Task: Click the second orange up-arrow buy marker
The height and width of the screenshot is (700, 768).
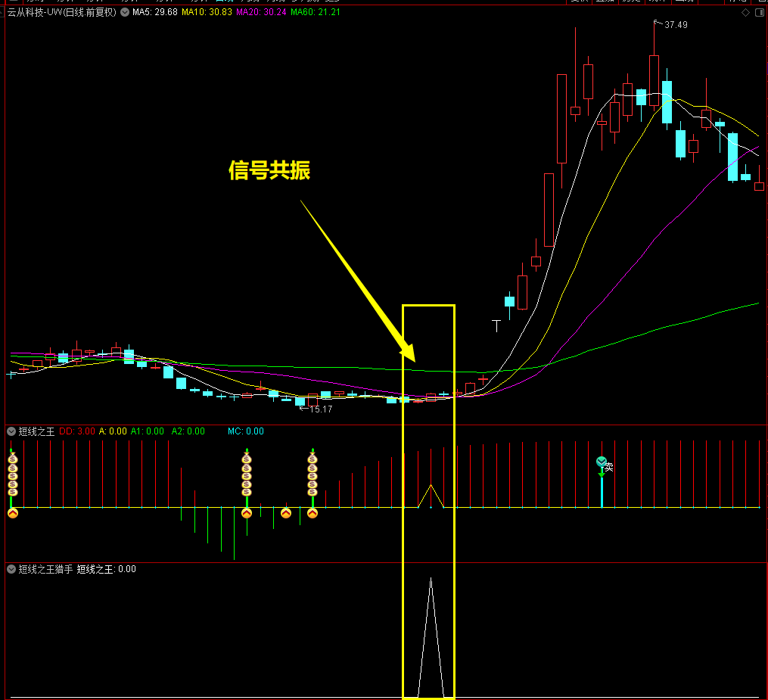Action: pos(247,513)
